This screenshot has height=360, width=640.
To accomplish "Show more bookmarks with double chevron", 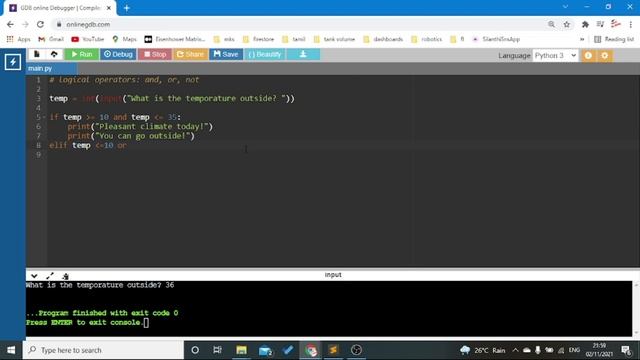I will click(582, 39).
